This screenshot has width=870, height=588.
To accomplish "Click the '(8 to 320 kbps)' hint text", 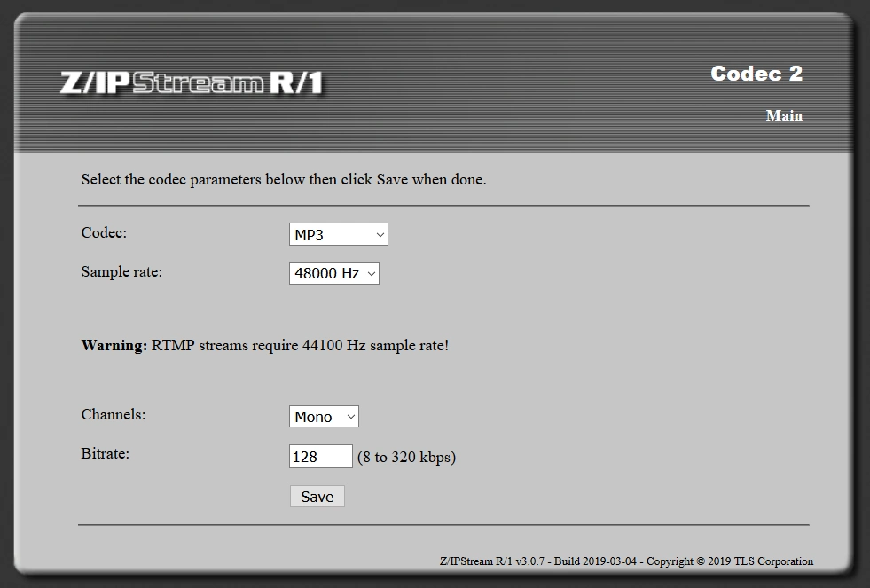I will 407,457.
